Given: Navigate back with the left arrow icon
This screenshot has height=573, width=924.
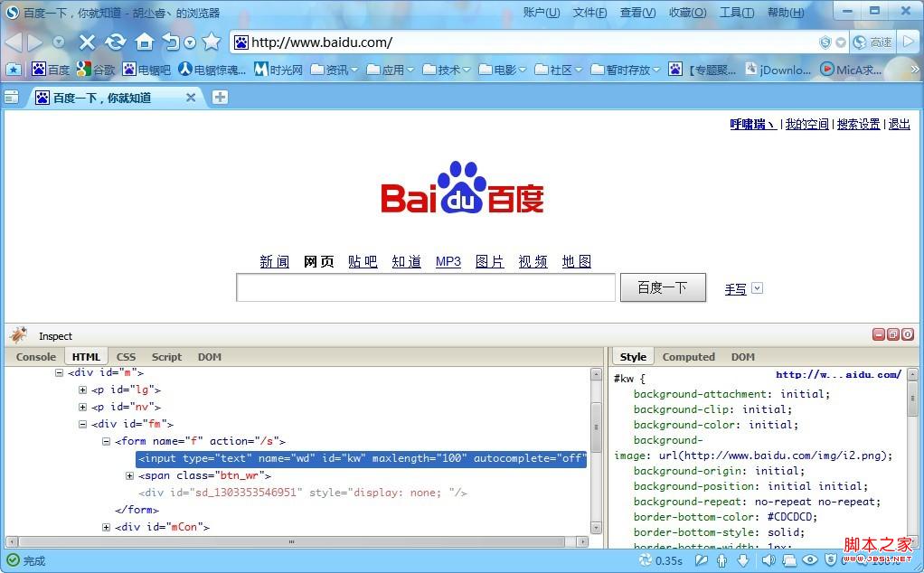Looking at the screenshot, I should (13, 42).
